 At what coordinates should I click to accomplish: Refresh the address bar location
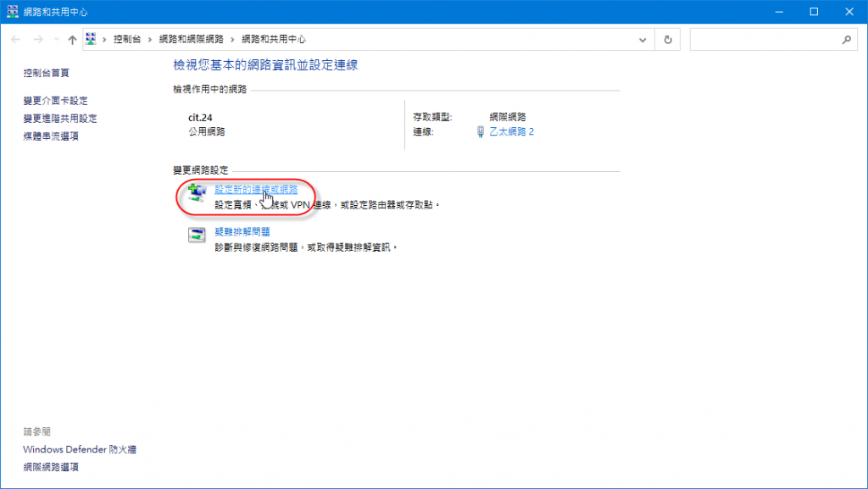pos(669,40)
